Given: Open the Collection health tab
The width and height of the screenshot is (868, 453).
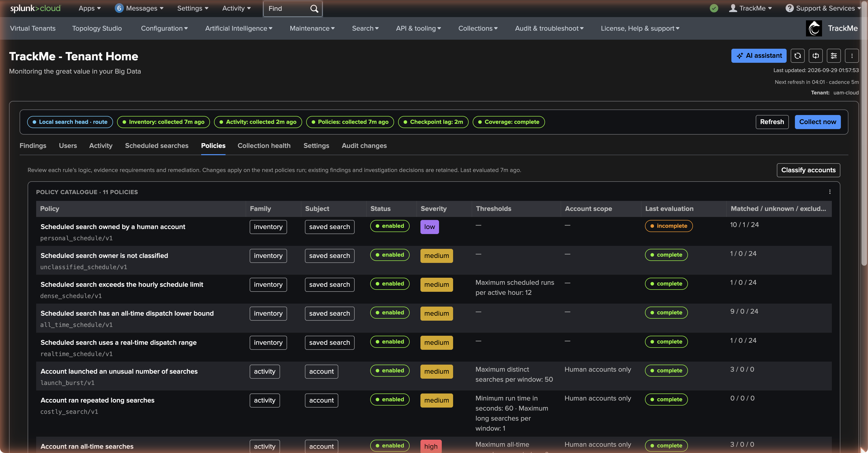Looking at the screenshot, I should (x=264, y=146).
